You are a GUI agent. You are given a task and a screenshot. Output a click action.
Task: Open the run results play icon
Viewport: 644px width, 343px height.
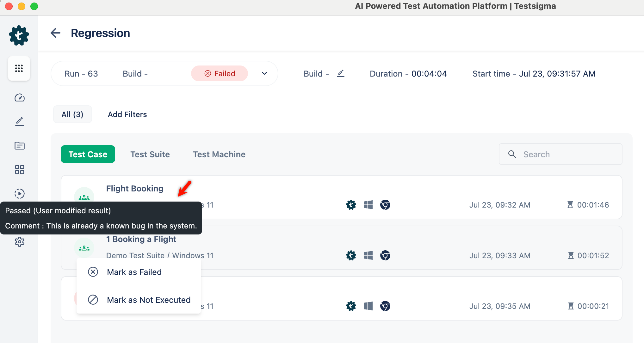pos(19,193)
